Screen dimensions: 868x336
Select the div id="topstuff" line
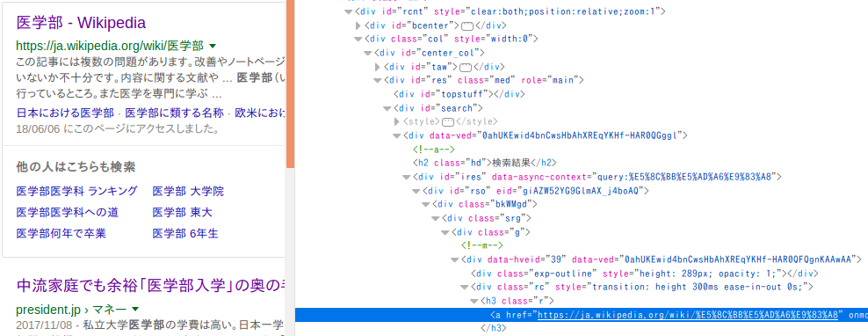pos(459,94)
